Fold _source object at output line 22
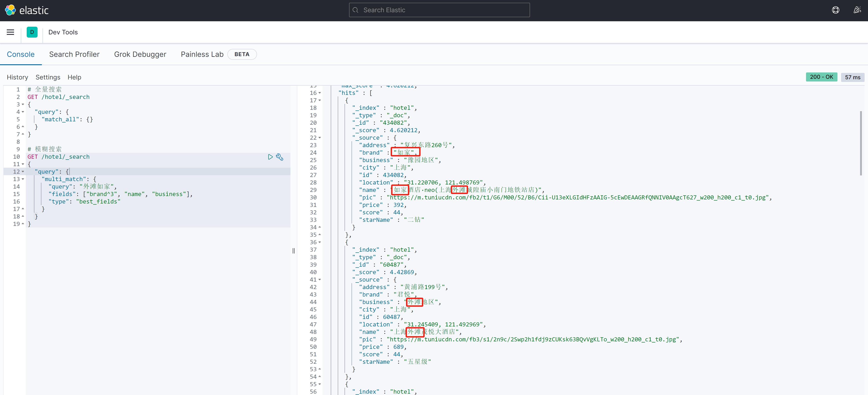 [x=320, y=138]
